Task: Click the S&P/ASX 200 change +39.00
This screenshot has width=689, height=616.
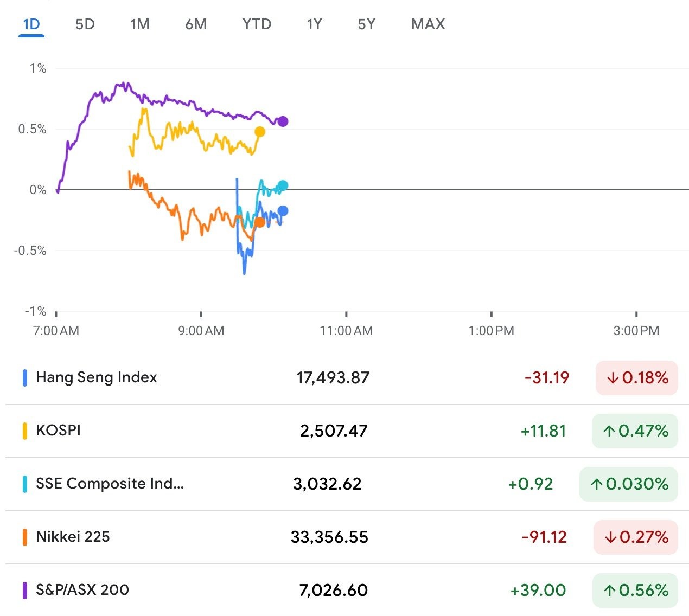Action: [x=538, y=590]
